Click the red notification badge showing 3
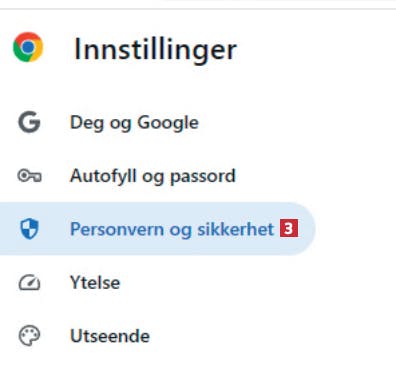 (x=289, y=229)
